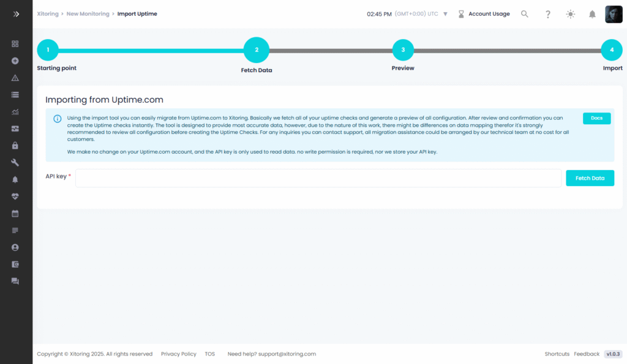Viewport: 627px width, 364px height.
Task: Toggle light/dark theme with sun icon
Action: click(570, 14)
